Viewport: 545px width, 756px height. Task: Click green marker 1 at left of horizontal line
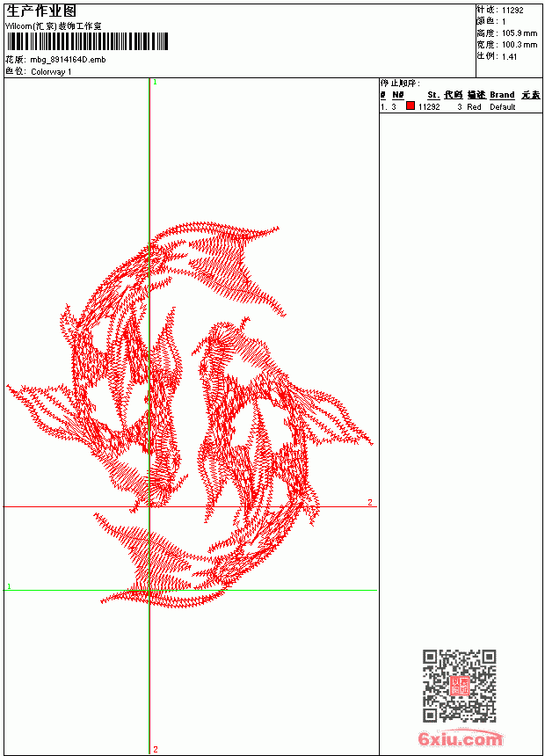coord(9,586)
